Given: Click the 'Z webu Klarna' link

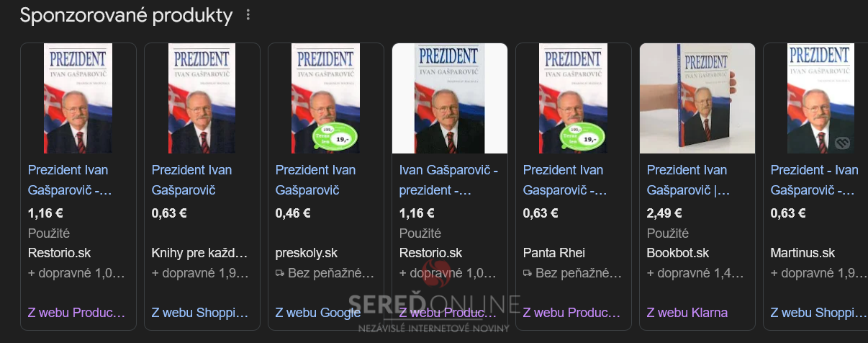Looking at the screenshot, I should (x=687, y=312).
